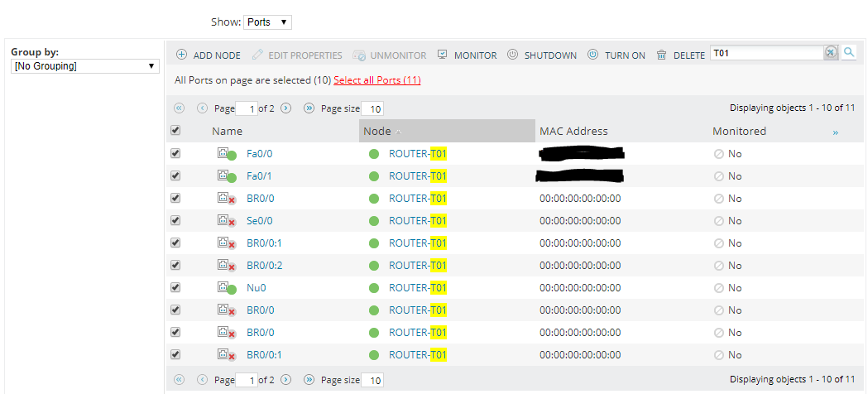This screenshot has width=868, height=394.
Task: Click the Page size field in top pager
Action: [x=372, y=108]
